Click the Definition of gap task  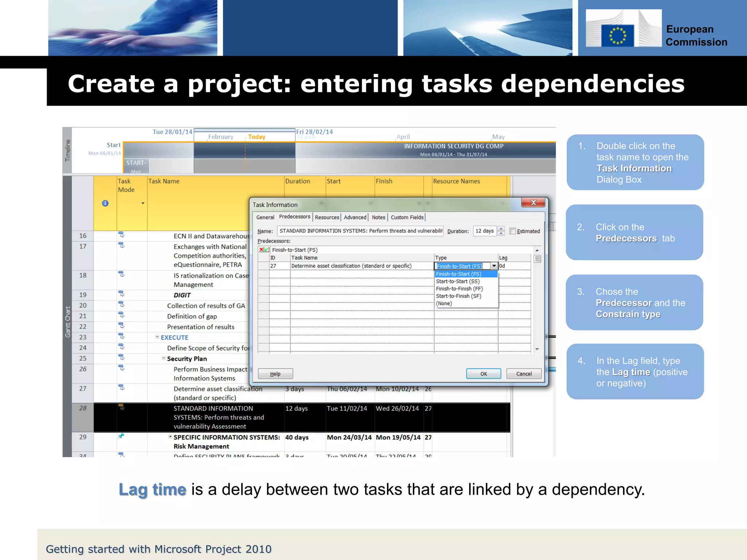pyautogui.click(x=192, y=316)
